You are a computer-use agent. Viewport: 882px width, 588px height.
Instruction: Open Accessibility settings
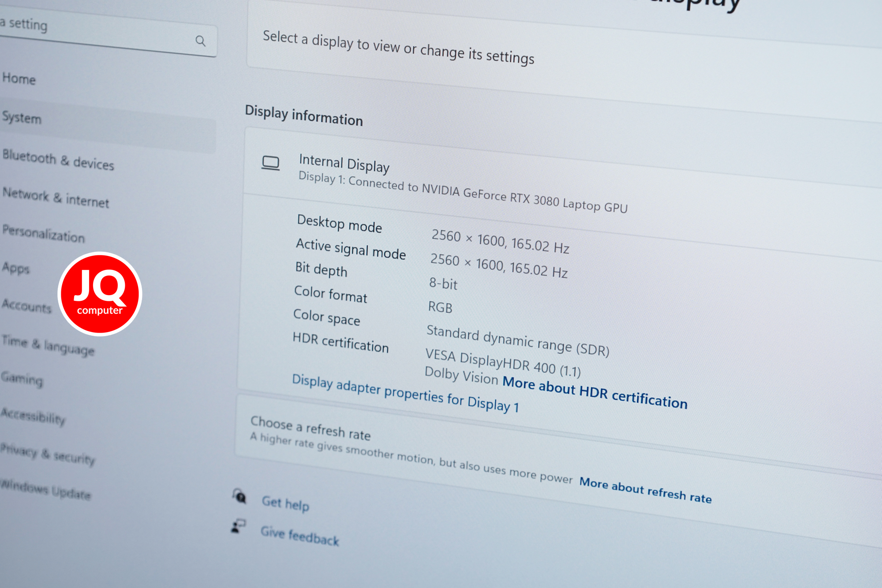pyautogui.click(x=33, y=416)
